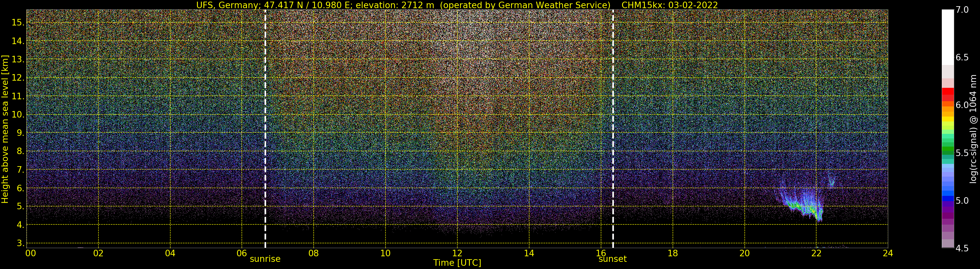Click the '7.' height tick label
This screenshot has height=269, width=980.
pos(20,170)
